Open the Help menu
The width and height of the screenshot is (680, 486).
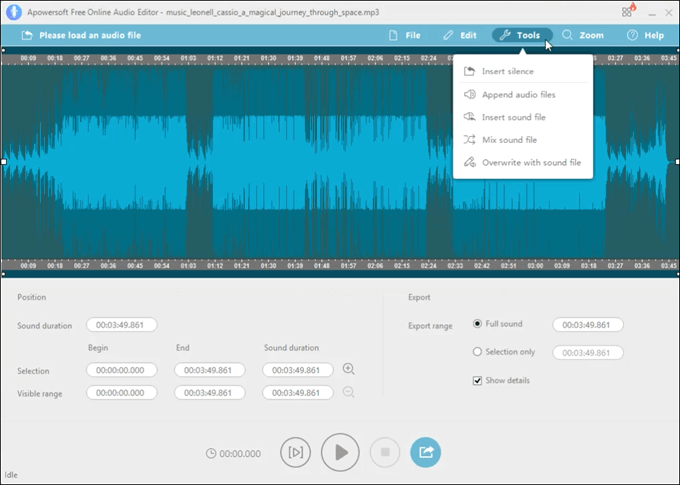[645, 36]
